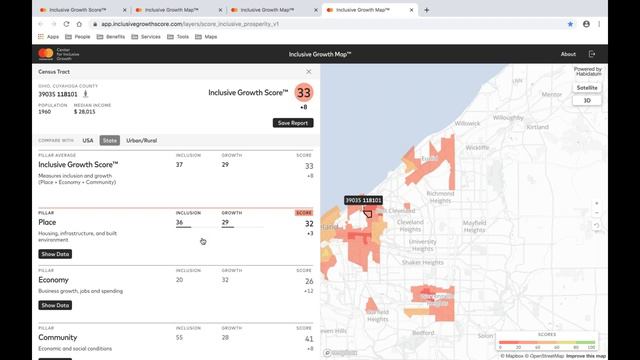
Task: Click the logout icon beside About
Action: [592, 54]
